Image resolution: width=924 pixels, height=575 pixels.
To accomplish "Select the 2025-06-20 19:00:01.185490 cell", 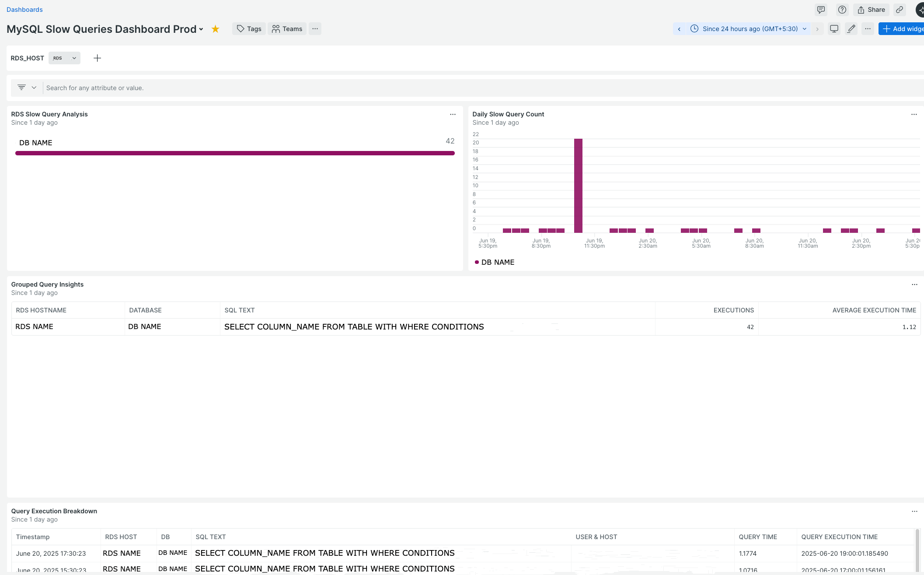I will tap(844, 554).
